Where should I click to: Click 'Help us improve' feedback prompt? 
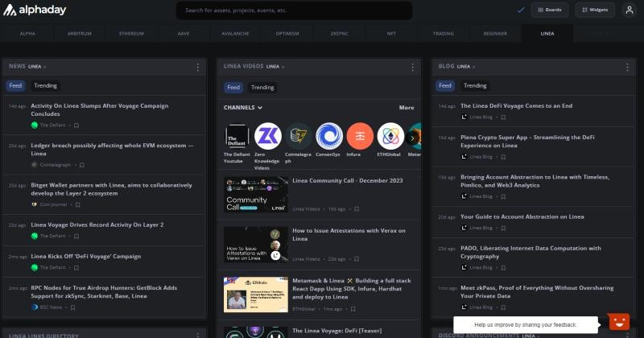tap(526, 325)
